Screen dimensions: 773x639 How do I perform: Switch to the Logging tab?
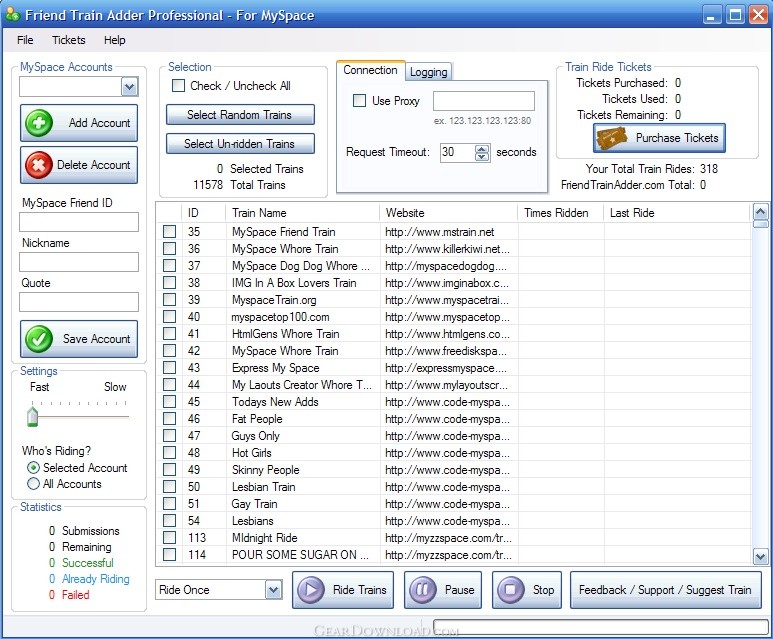tap(428, 72)
